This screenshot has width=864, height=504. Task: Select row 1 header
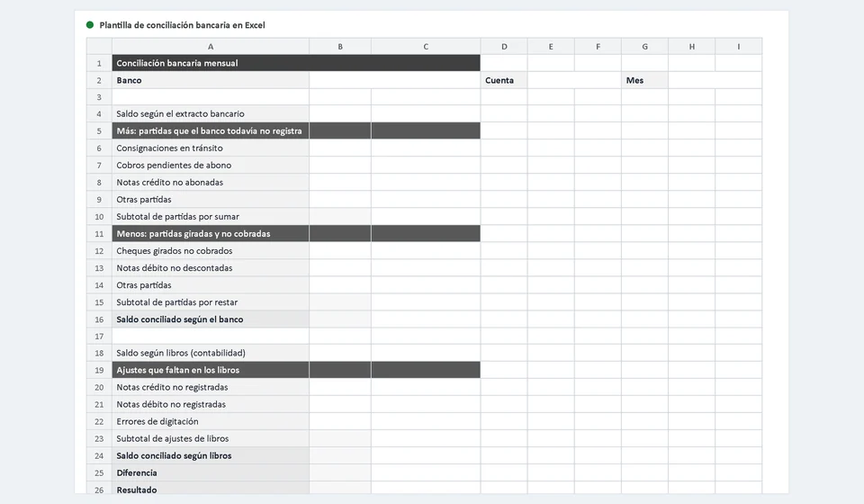click(x=99, y=63)
